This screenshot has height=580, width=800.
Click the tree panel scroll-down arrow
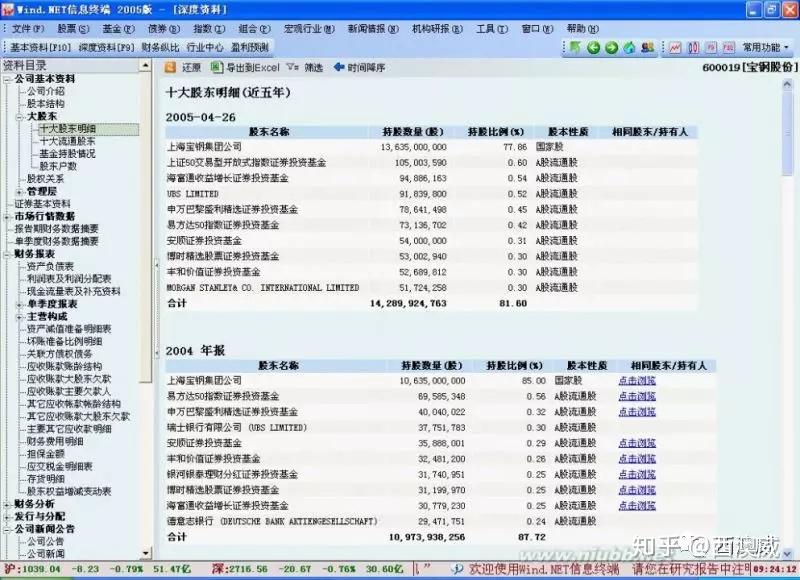146,553
